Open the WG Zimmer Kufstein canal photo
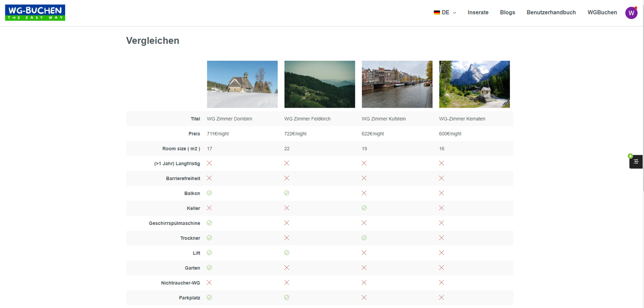The height and width of the screenshot is (308, 644). 397,84
